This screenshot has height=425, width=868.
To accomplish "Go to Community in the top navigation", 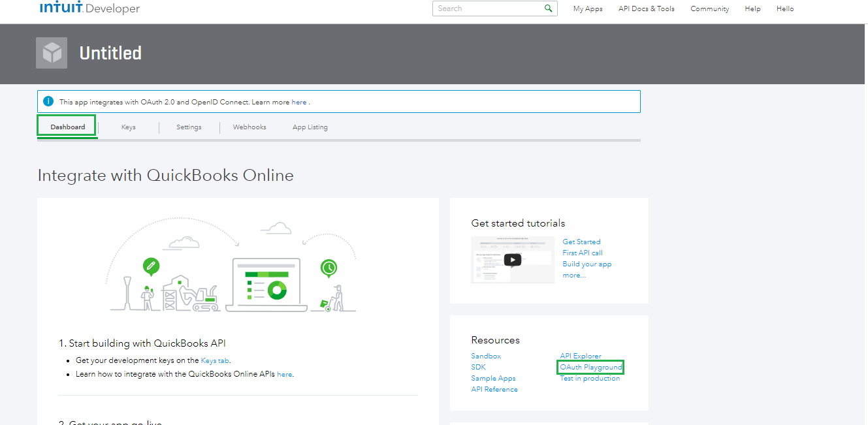I will click(710, 9).
